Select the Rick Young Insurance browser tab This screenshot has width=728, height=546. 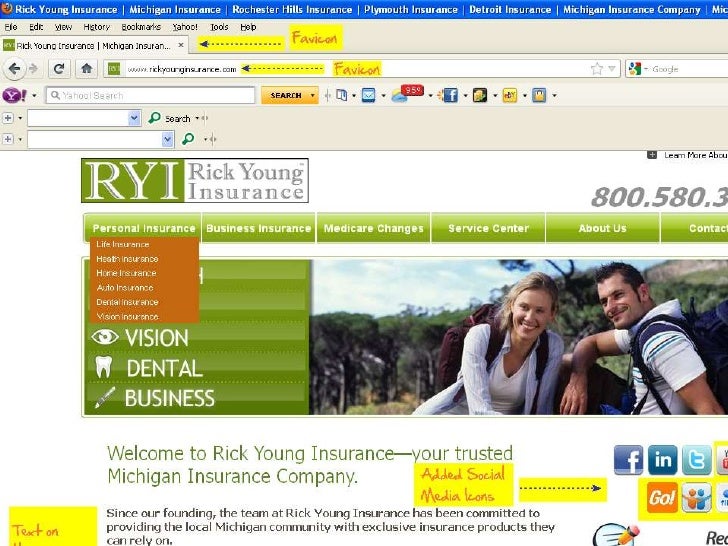[x=94, y=45]
